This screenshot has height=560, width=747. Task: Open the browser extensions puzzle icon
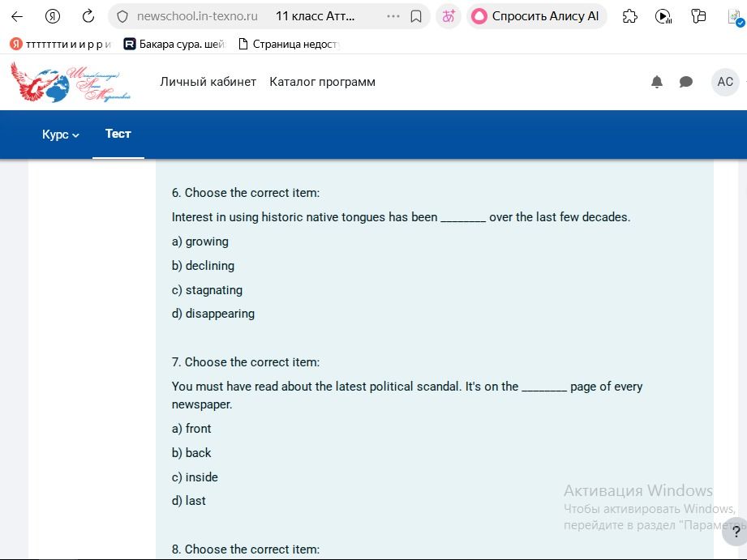[630, 17]
